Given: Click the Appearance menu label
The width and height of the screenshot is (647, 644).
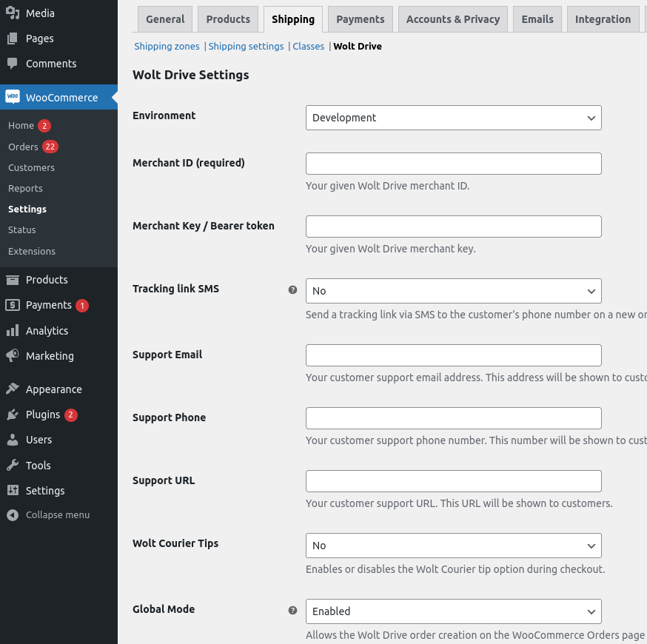Looking at the screenshot, I should (x=53, y=389).
